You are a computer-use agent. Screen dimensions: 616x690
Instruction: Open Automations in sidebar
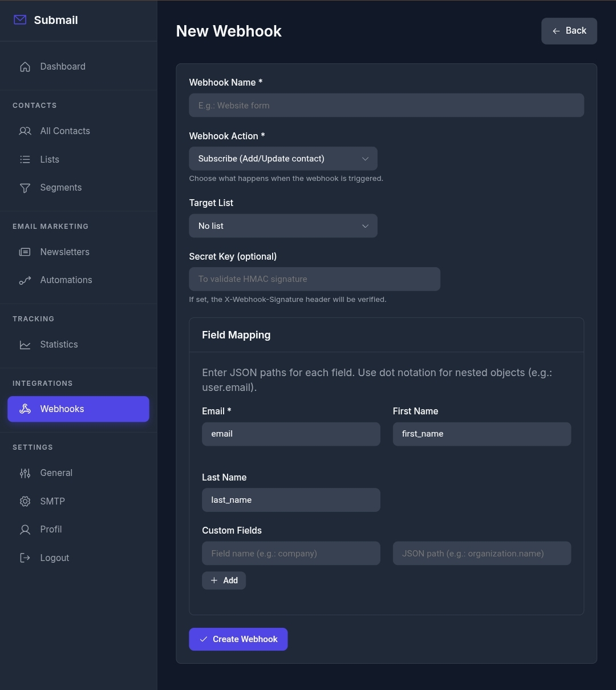78,280
